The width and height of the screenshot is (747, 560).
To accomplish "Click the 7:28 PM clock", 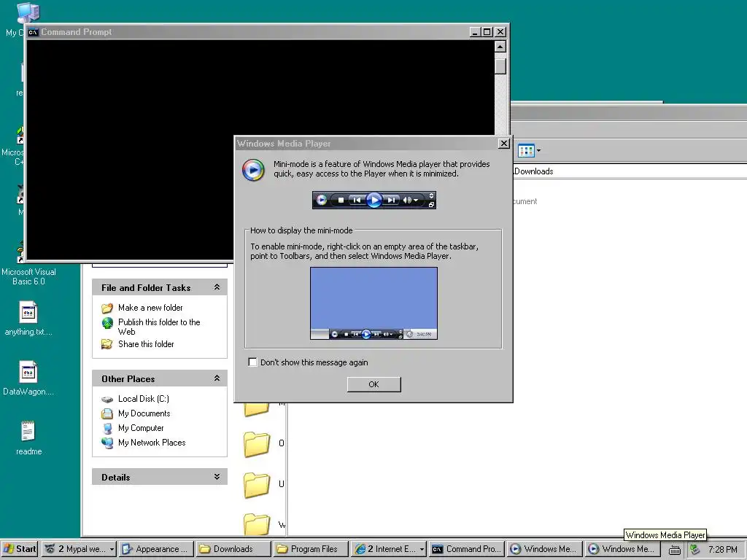I will (x=723, y=550).
